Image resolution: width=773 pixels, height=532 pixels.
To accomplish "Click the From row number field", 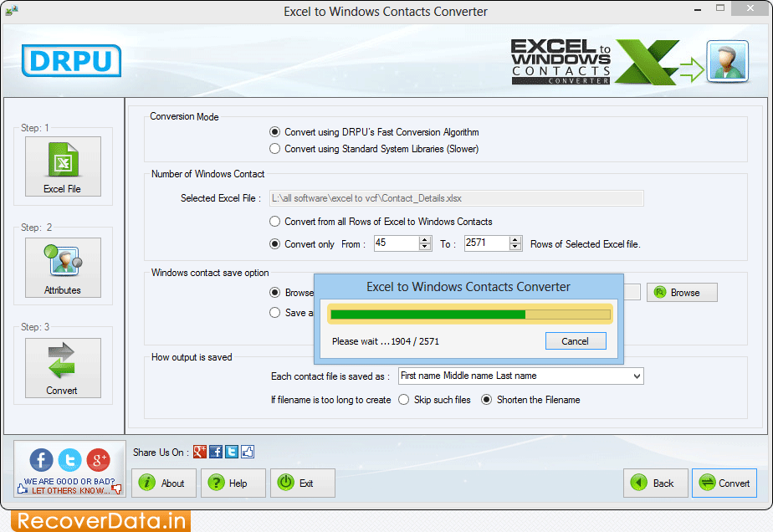I will tap(397, 243).
